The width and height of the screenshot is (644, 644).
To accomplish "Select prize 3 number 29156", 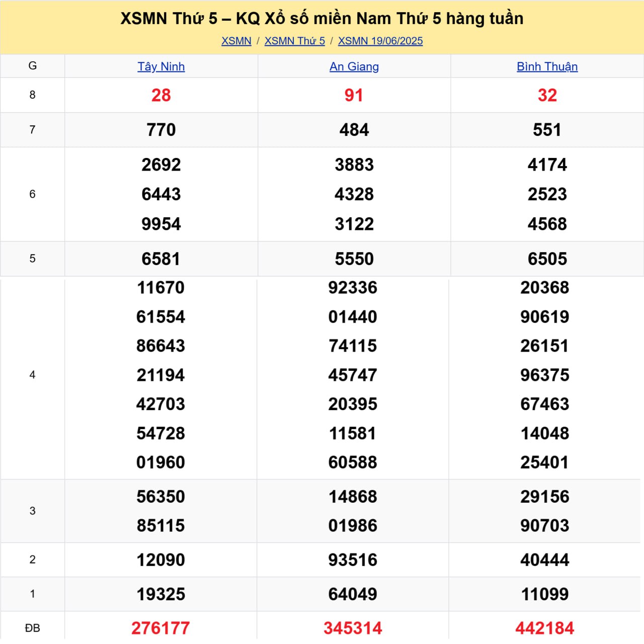I will pos(545,497).
